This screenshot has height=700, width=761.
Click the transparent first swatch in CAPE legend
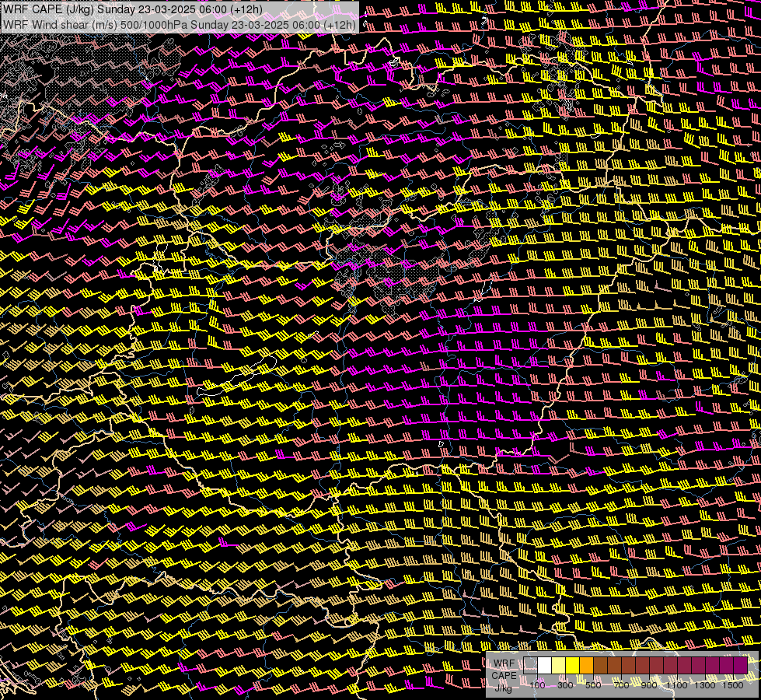pyautogui.click(x=530, y=666)
